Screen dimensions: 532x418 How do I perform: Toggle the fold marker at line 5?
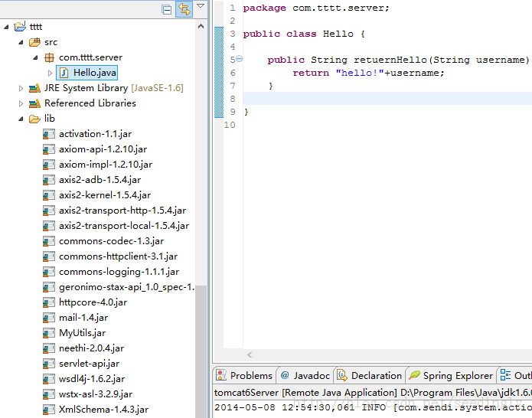pos(239,59)
